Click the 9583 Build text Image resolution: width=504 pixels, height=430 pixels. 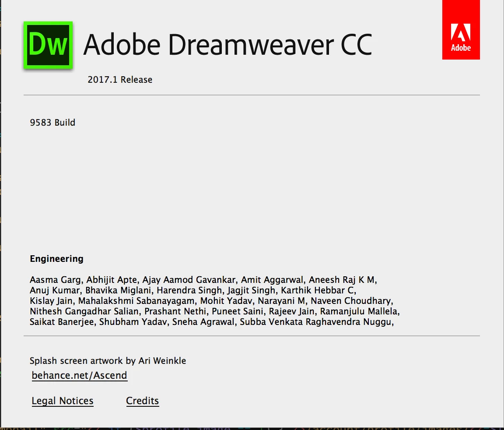[x=52, y=123]
